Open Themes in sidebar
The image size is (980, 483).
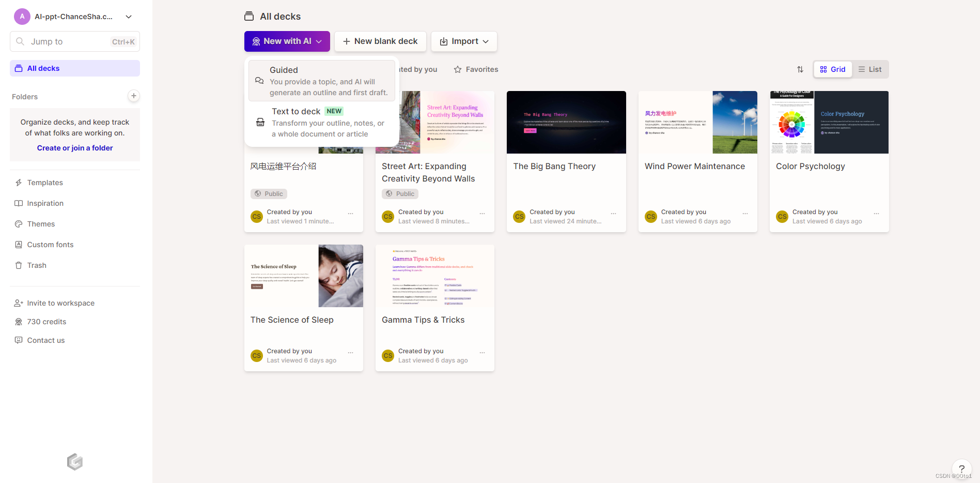[41, 224]
